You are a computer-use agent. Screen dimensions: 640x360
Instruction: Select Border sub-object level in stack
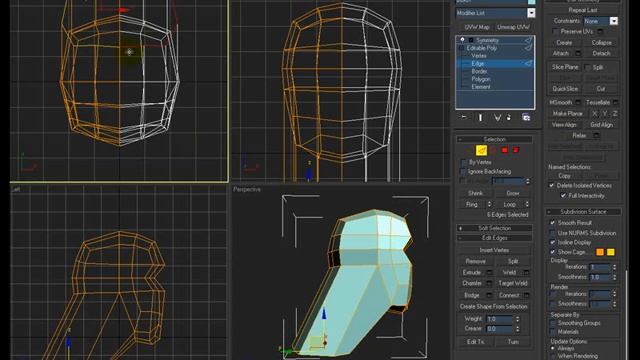(479, 71)
